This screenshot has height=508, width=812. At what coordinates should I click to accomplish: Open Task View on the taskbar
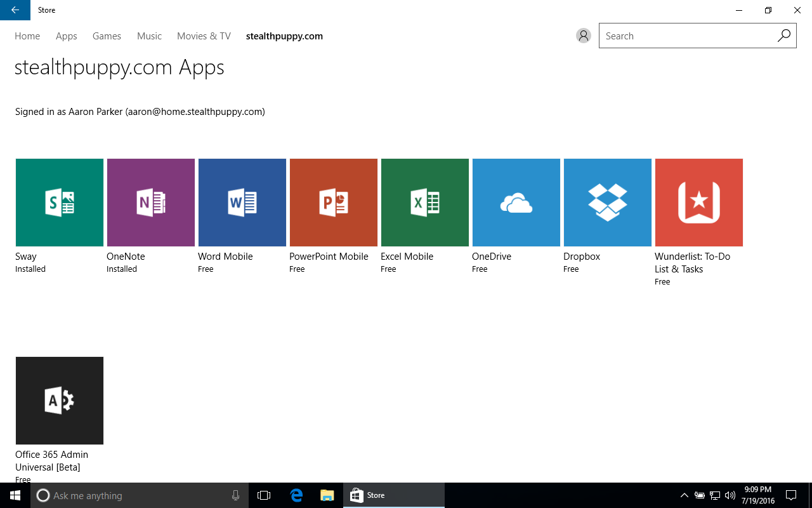click(x=264, y=495)
